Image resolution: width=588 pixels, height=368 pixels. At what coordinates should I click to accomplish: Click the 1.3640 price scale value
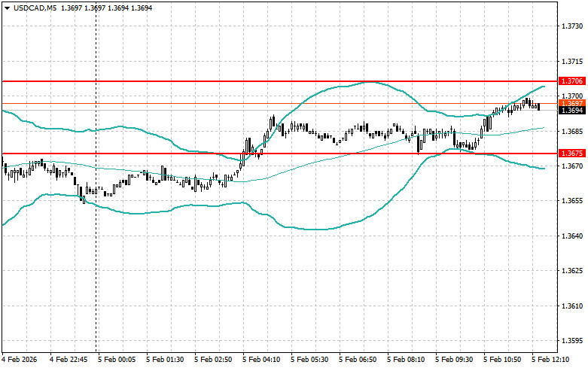[x=572, y=236]
